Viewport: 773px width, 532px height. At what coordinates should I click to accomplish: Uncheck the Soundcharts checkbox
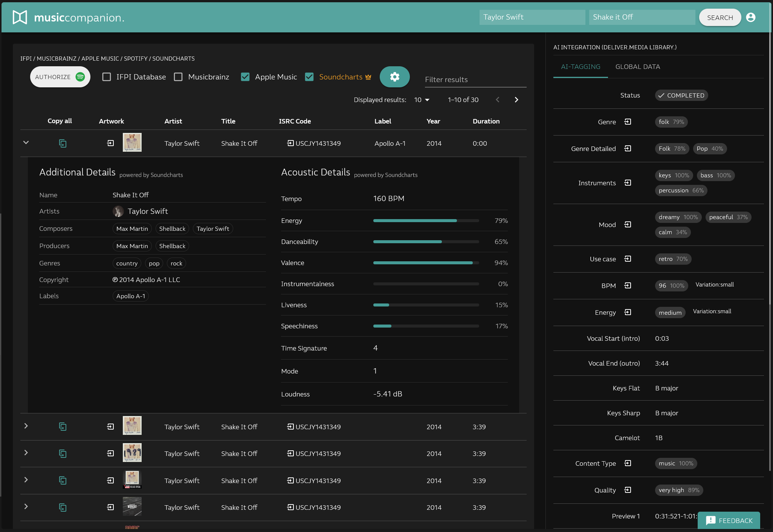[x=309, y=77]
